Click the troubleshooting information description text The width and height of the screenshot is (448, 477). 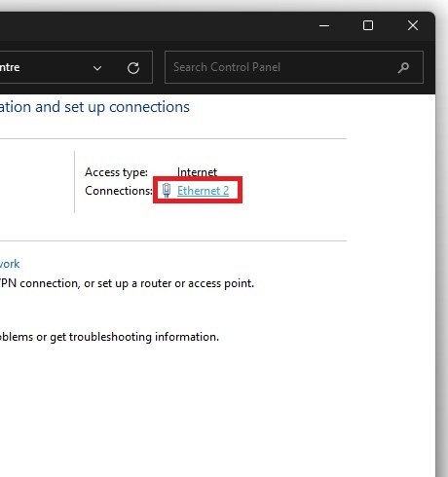pyautogui.click(x=109, y=337)
